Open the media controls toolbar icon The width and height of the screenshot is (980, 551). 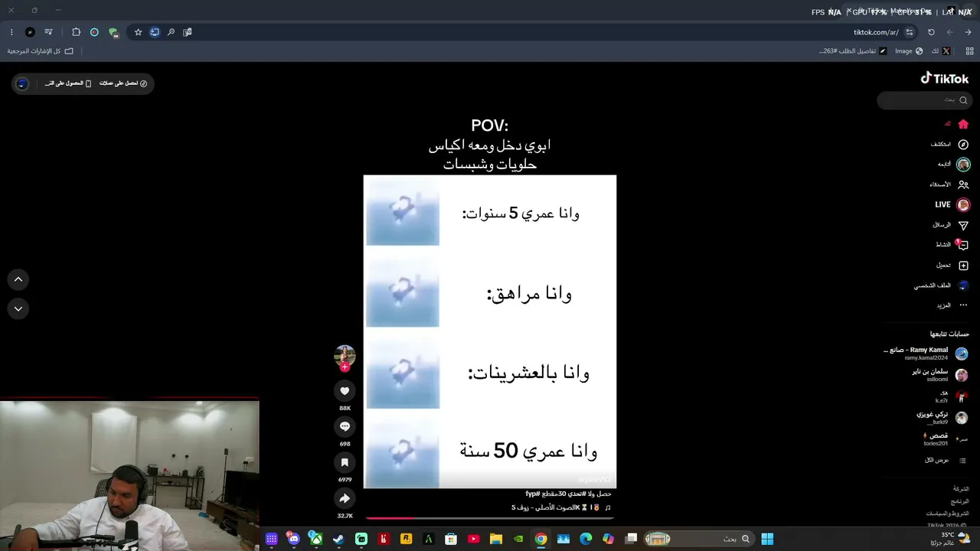48,32
